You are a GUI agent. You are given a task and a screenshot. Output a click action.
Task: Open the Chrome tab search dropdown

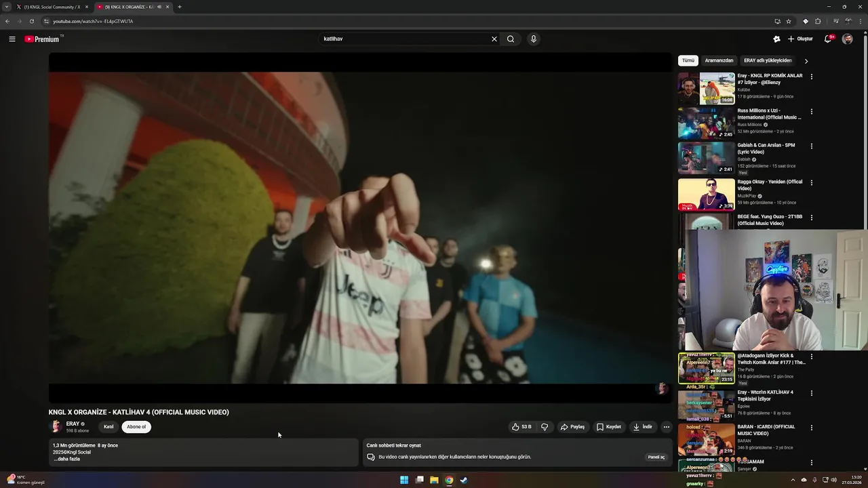7,7
